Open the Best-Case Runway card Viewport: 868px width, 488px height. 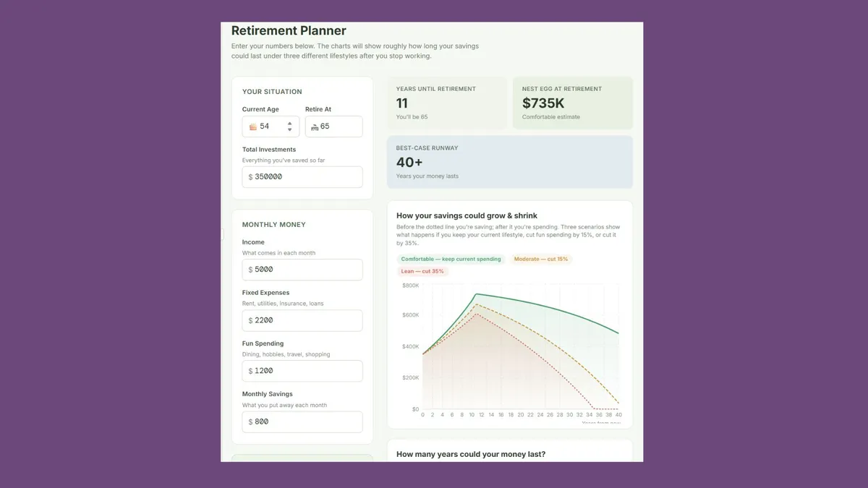point(510,162)
